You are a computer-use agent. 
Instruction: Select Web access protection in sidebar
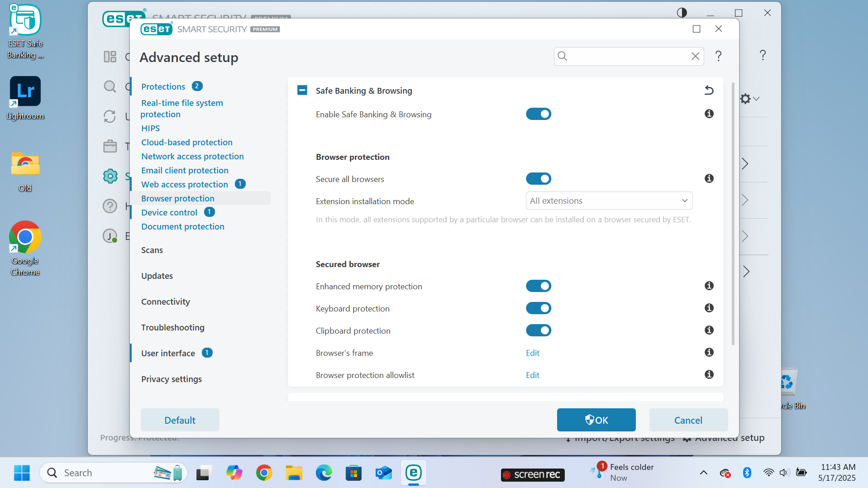coord(185,185)
